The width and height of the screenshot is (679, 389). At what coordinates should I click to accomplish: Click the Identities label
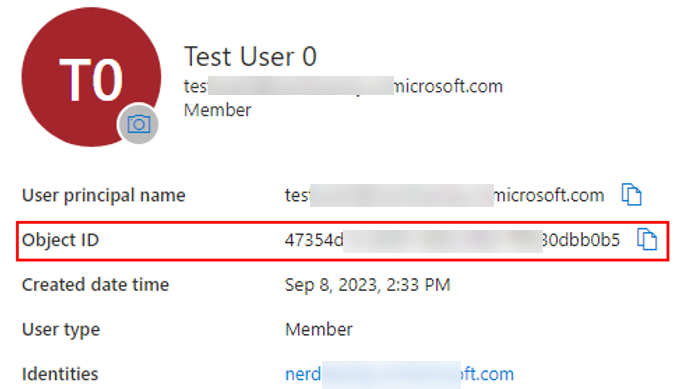click(60, 374)
